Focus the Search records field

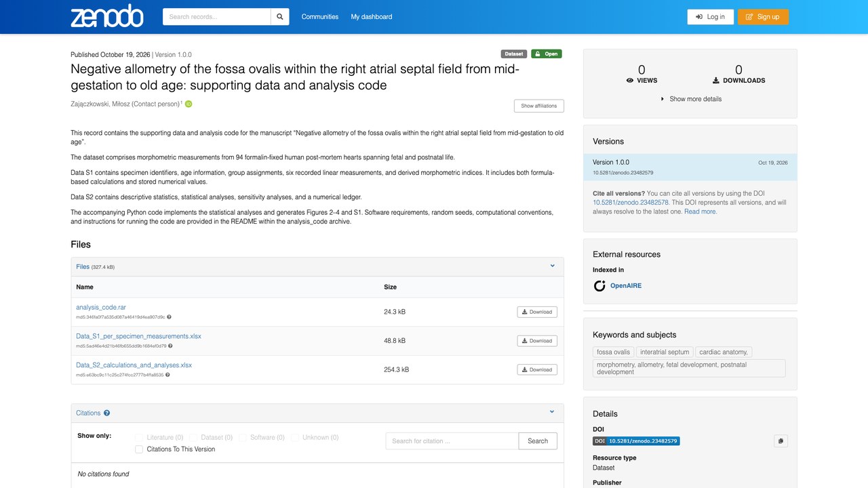(216, 17)
